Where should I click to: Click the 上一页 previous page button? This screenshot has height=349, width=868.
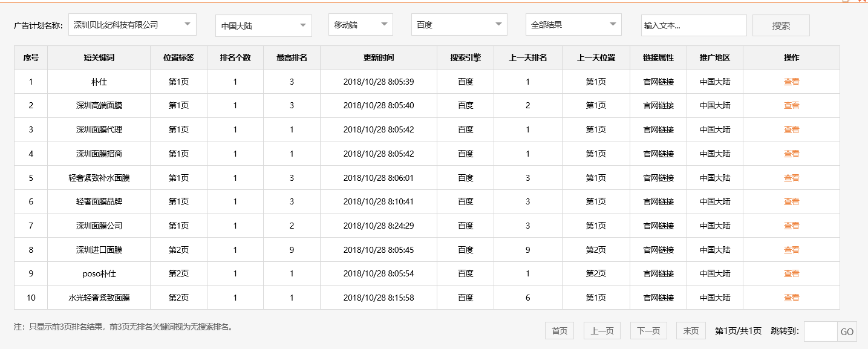pos(602,331)
